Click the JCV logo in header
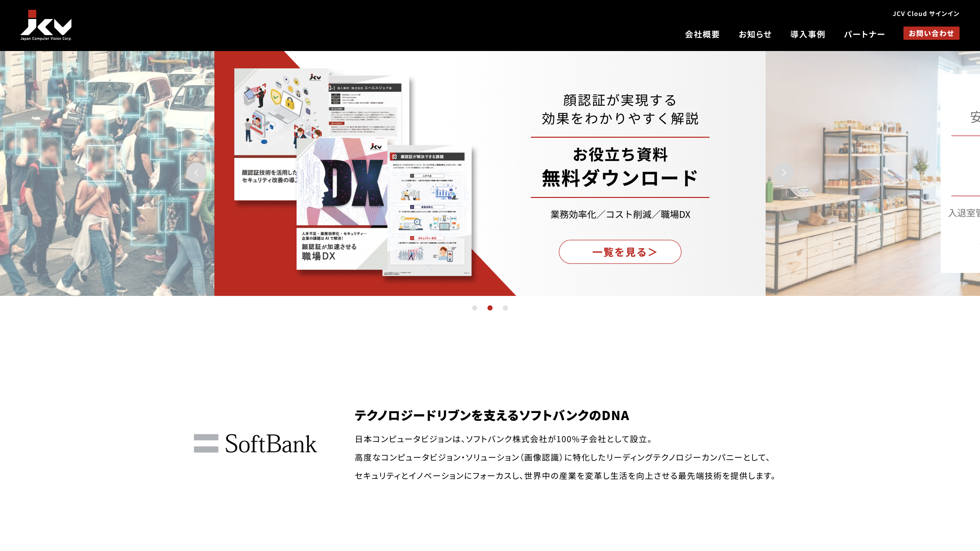The height and width of the screenshot is (551, 980). 46,25
